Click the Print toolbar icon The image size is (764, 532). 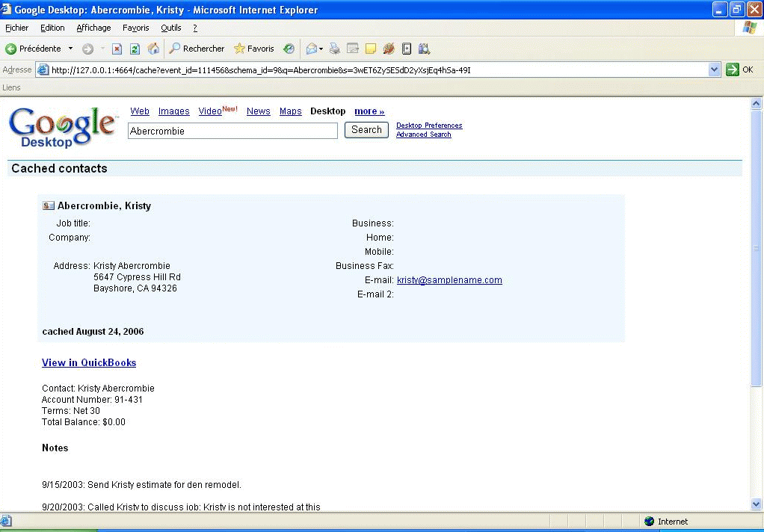point(335,49)
